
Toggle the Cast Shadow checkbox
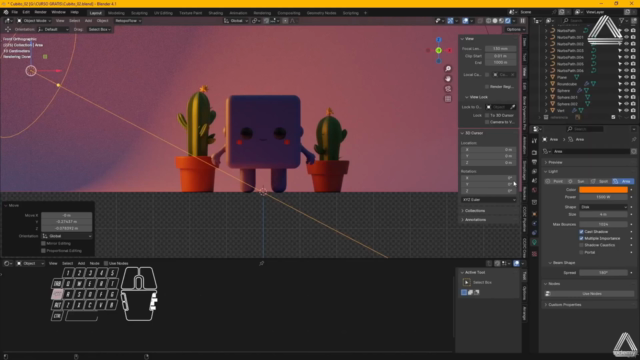pos(581,231)
